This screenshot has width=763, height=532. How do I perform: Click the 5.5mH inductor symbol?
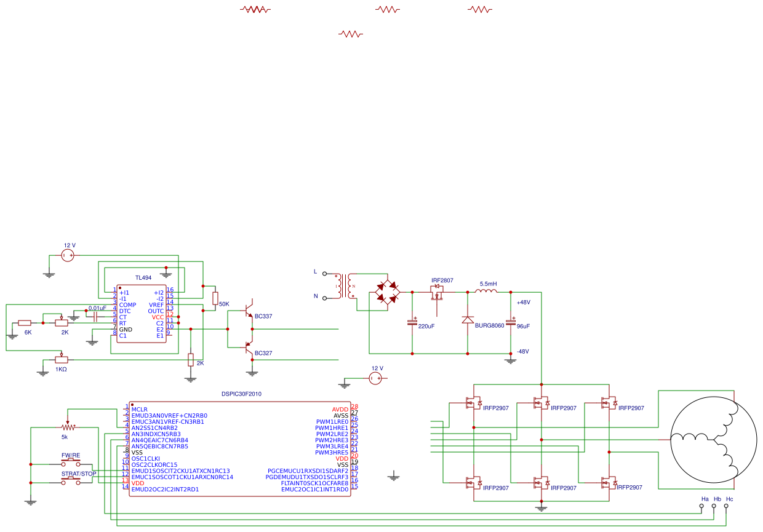click(x=486, y=292)
